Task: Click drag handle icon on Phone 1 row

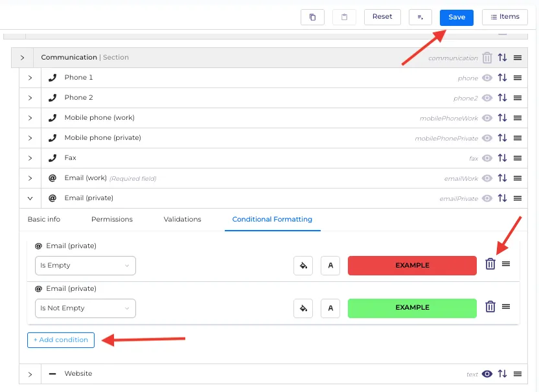Action: [518, 78]
